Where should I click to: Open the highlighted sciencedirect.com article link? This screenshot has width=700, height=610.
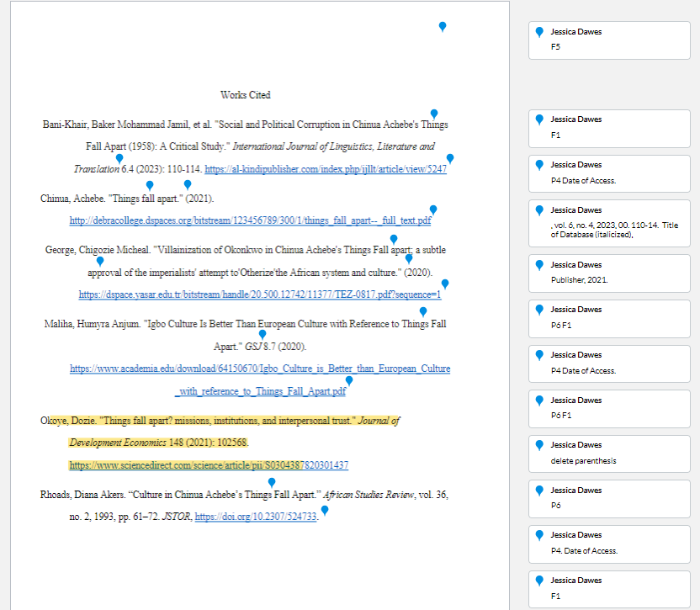[209, 465]
